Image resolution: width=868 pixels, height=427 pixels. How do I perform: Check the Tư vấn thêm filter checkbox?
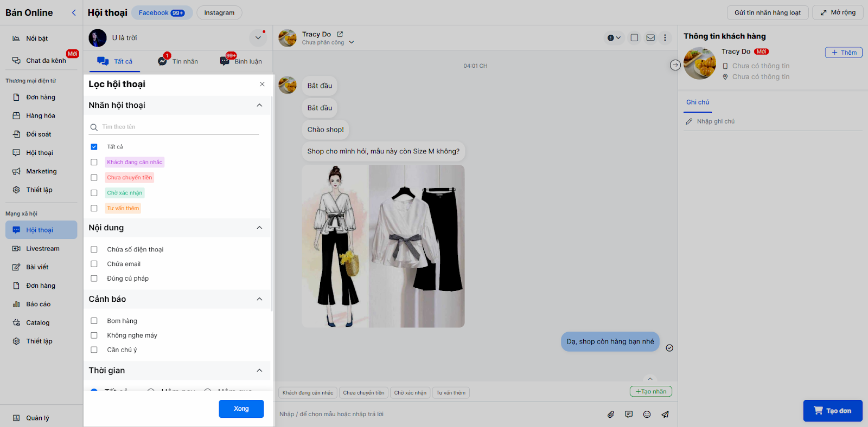click(x=94, y=208)
